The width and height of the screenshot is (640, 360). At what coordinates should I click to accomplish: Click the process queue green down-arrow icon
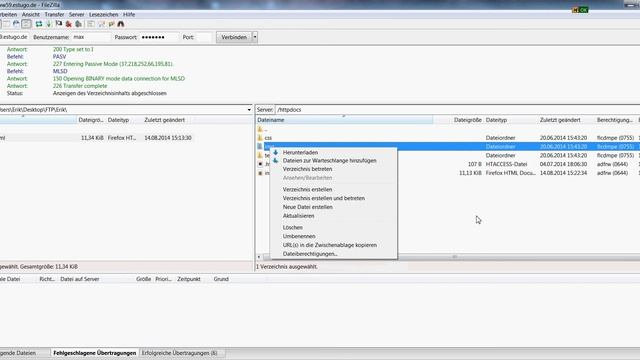tap(49, 24)
